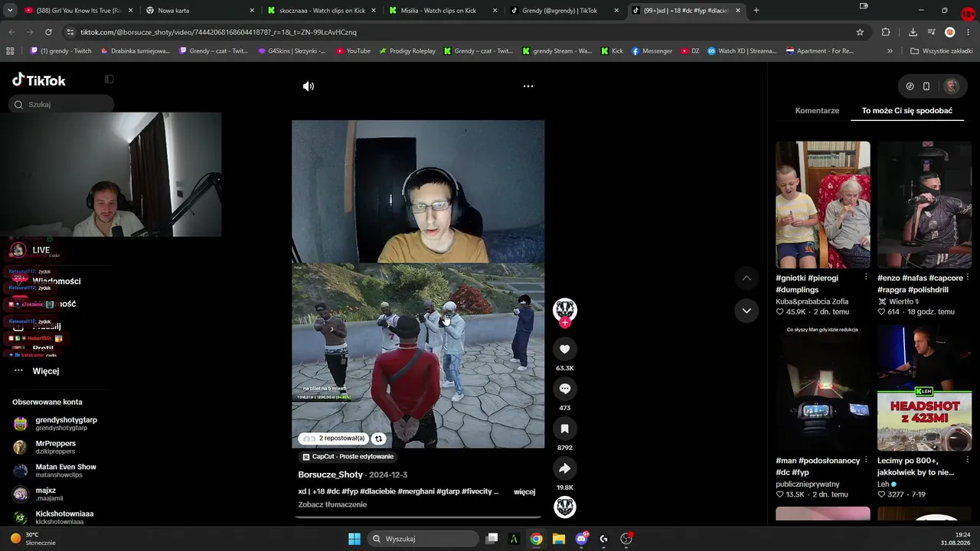Click the repost arrows icon under the video
This screenshot has width=980, height=551.
[378, 439]
